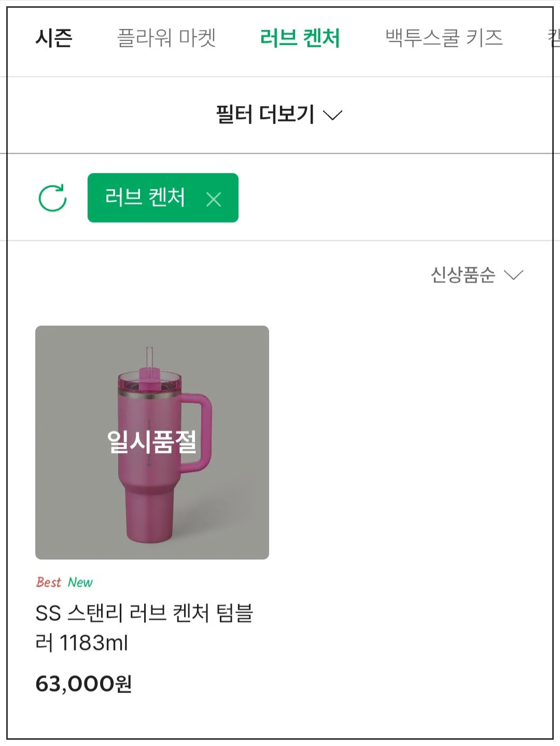The width and height of the screenshot is (560, 746).
Task: Remove the 러브 켄처 filter chip via its X icon
Action: tap(214, 198)
